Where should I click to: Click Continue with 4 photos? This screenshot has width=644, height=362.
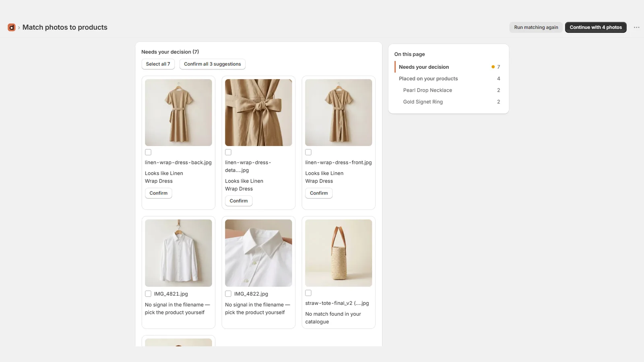596,27
